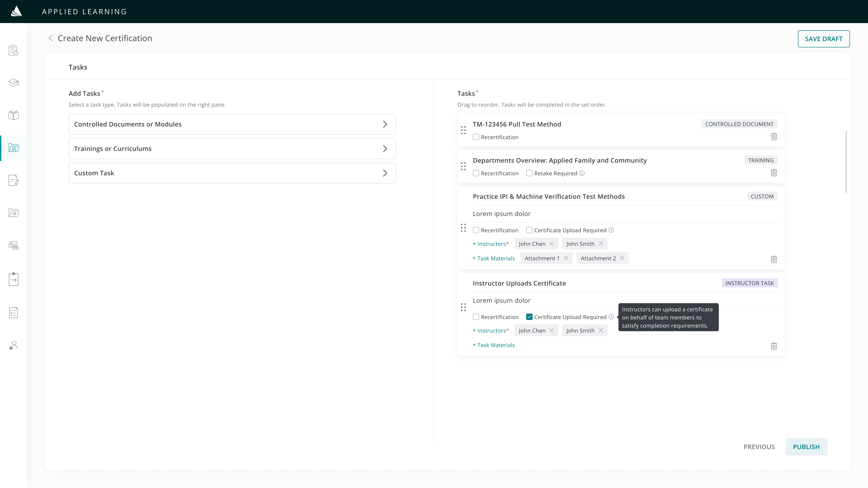This screenshot has width=868, height=488.
Task: Open the checklist sidebar menu item
Action: [13, 313]
